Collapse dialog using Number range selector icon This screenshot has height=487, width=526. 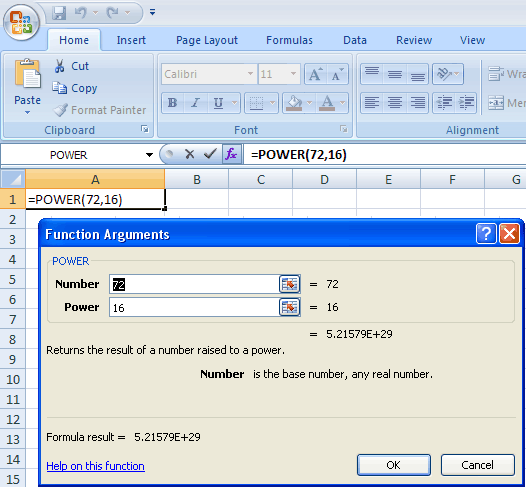tap(290, 284)
